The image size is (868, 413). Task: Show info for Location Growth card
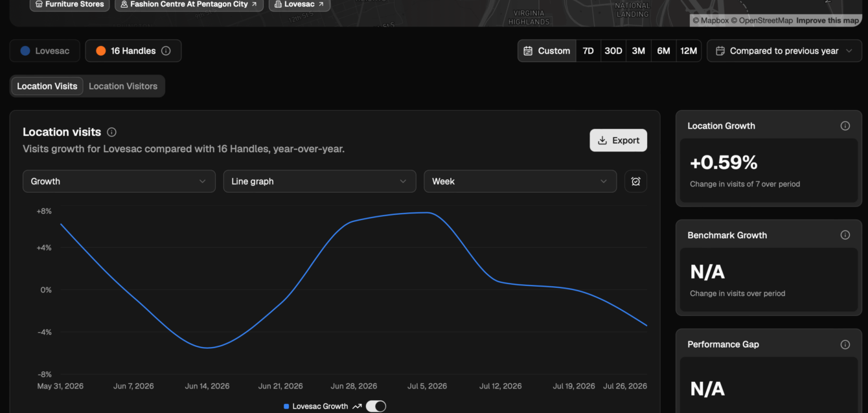845,126
